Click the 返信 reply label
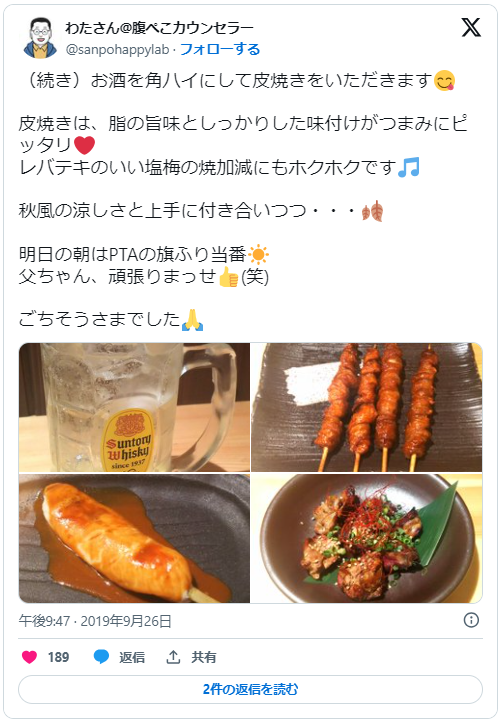 click(132, 657)
